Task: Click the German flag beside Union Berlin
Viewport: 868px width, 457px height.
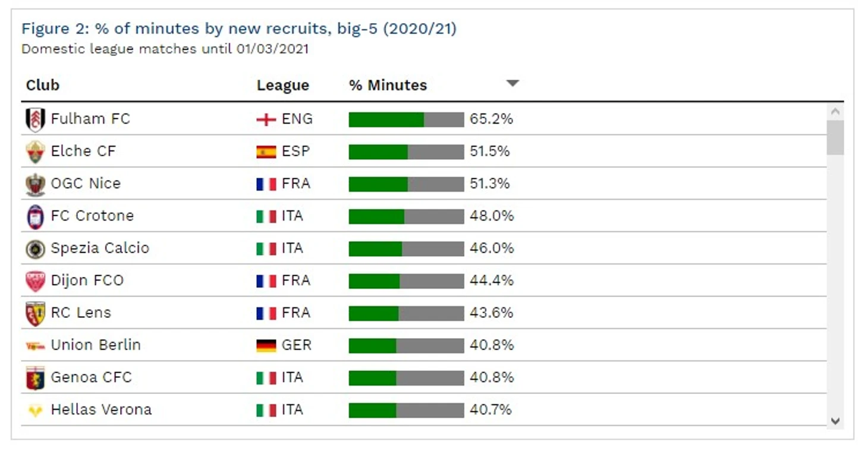Action: tap(266, 345)
